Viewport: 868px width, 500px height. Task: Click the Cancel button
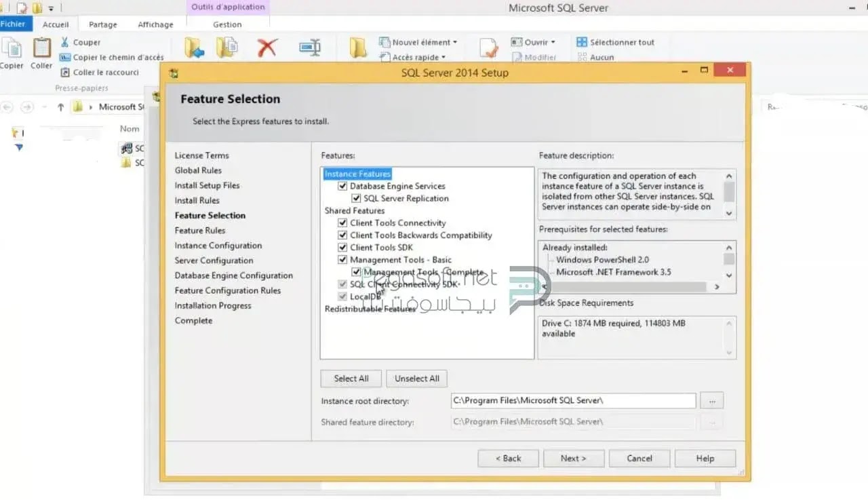click(x=639, y=459)
